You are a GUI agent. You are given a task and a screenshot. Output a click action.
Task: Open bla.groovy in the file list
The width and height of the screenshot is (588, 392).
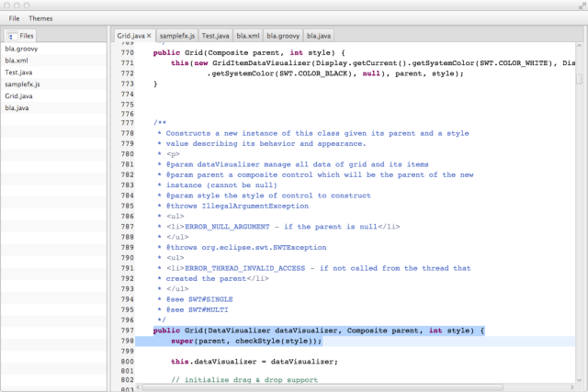click(53, 49)
